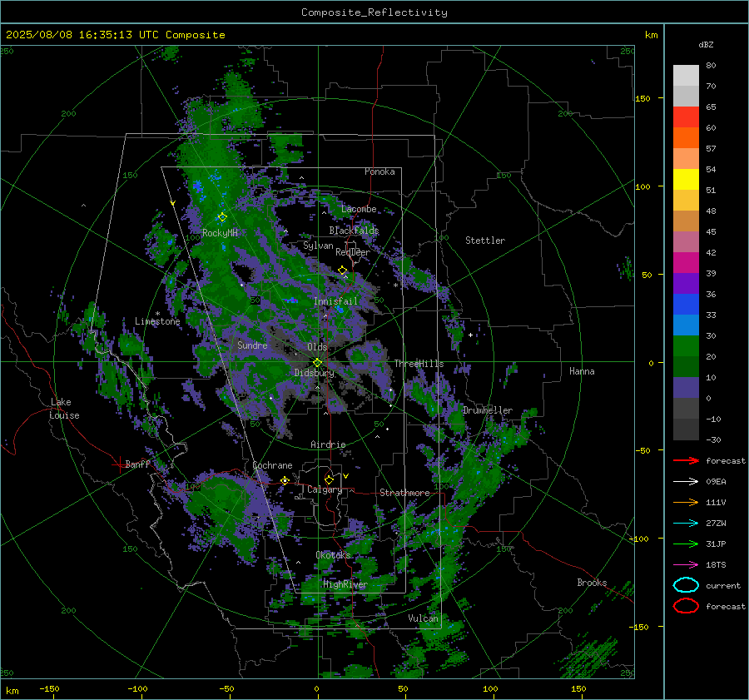Image resolution: width=749 pixels, height=700 pixels.
Task: Click the Banff town label
Action: point(137,464)
